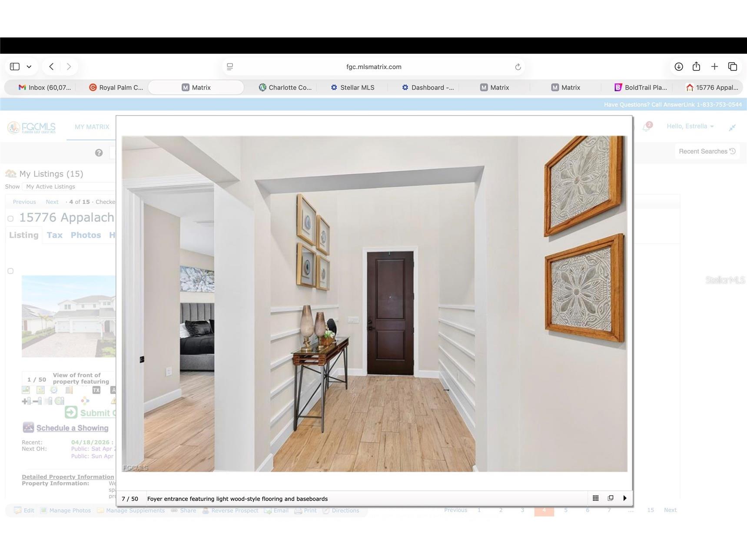747x560 pixels.
Task: Select the Tax tab
Action: 55,235
